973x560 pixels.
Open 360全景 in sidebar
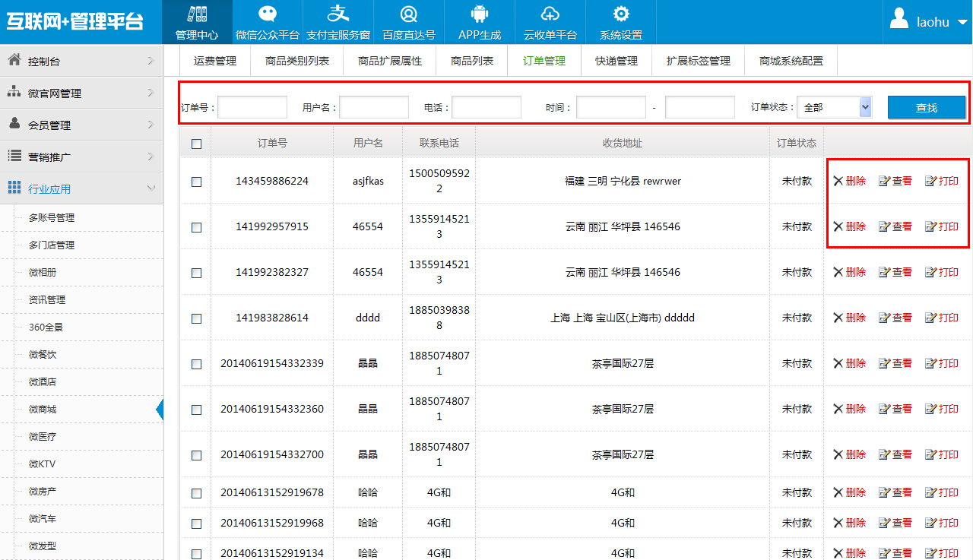[46, 327]
